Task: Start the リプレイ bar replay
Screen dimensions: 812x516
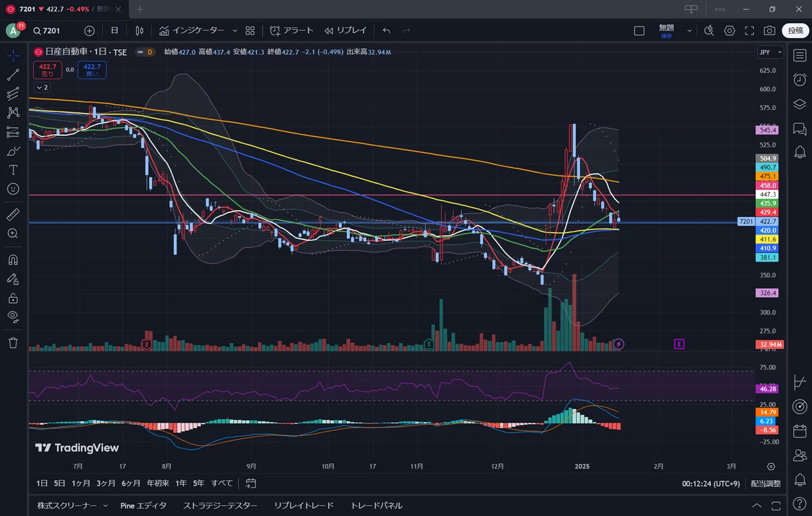Action: [x=345, y=30]
